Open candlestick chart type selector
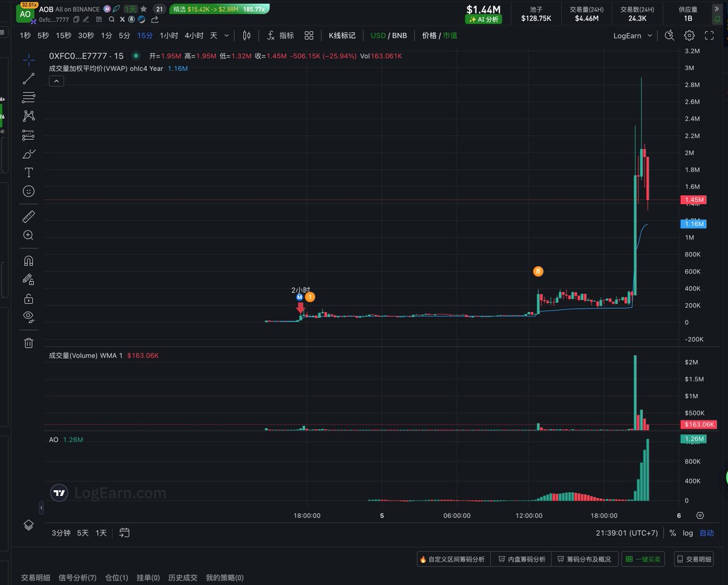The image size is (728, 585). pyautogui.click(x=246, y=36)
